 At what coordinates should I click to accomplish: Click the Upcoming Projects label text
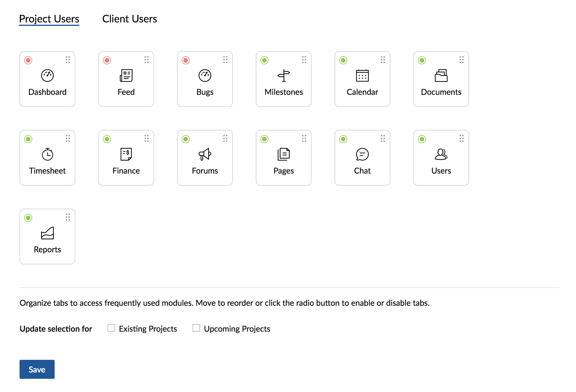[x=237, y=329]
